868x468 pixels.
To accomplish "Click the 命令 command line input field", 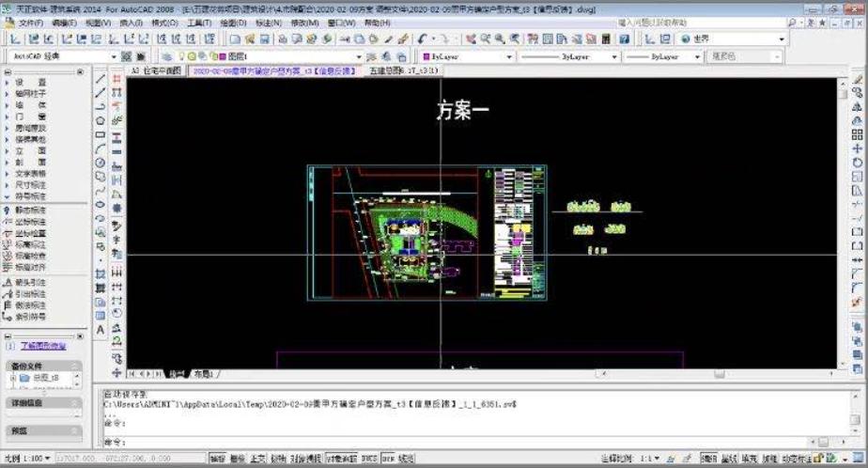I will (x=470, y=441).
